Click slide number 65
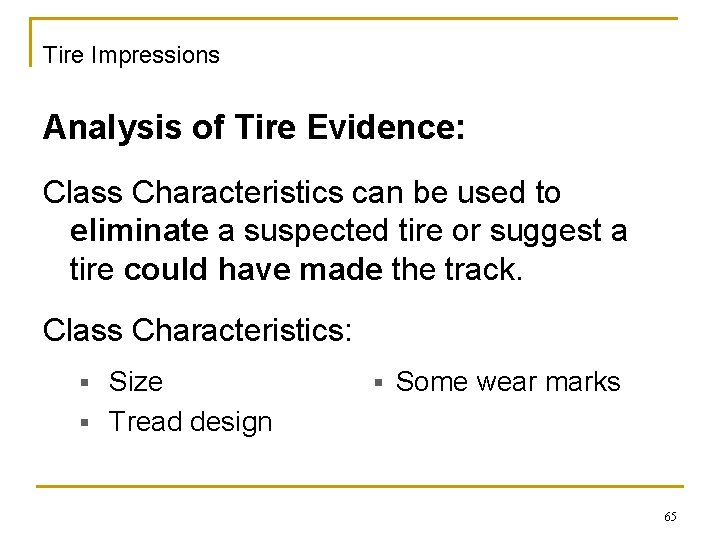This screenshot has height=540, width=720. [670, 517]
